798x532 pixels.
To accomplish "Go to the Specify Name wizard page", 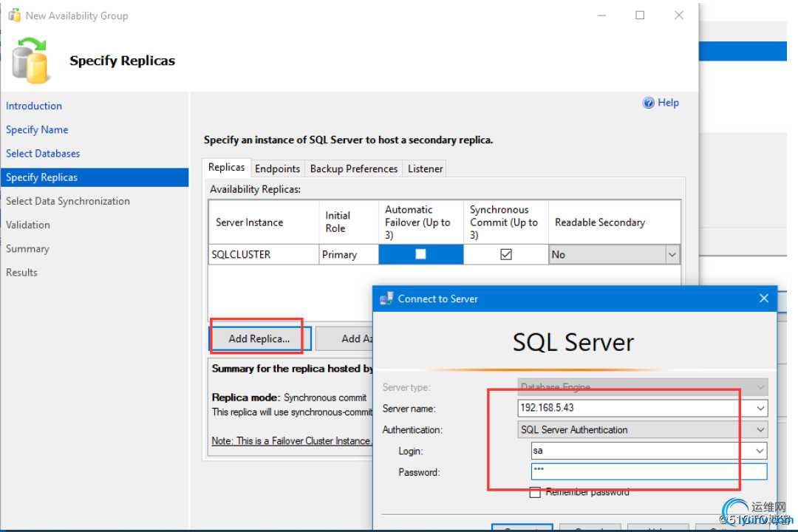I will pyautogui.click(x=37, y=130).
